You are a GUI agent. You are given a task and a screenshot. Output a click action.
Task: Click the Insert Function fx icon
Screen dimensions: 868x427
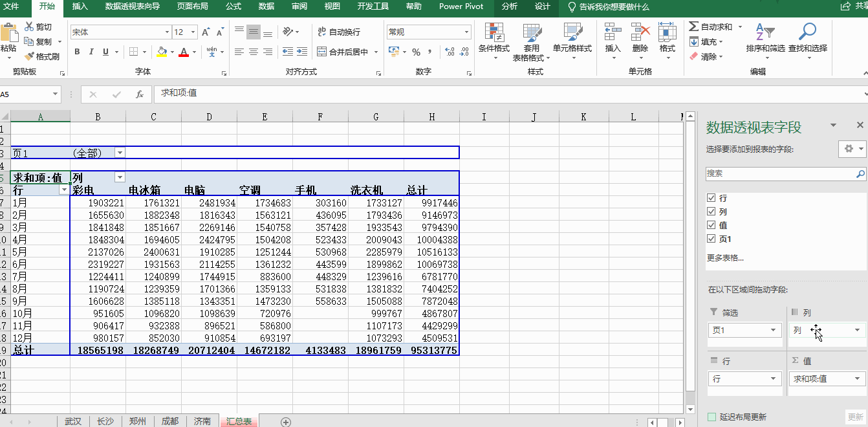point(139,94)
